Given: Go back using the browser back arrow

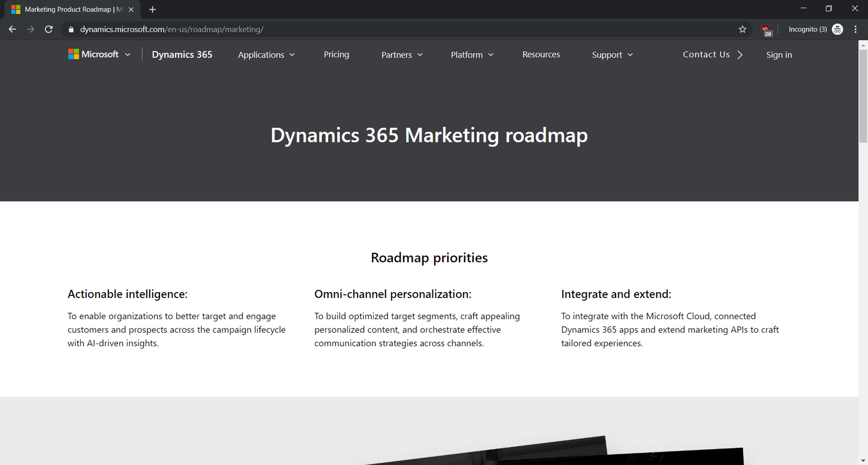Looking at the screenshot, I should (12, 29).
